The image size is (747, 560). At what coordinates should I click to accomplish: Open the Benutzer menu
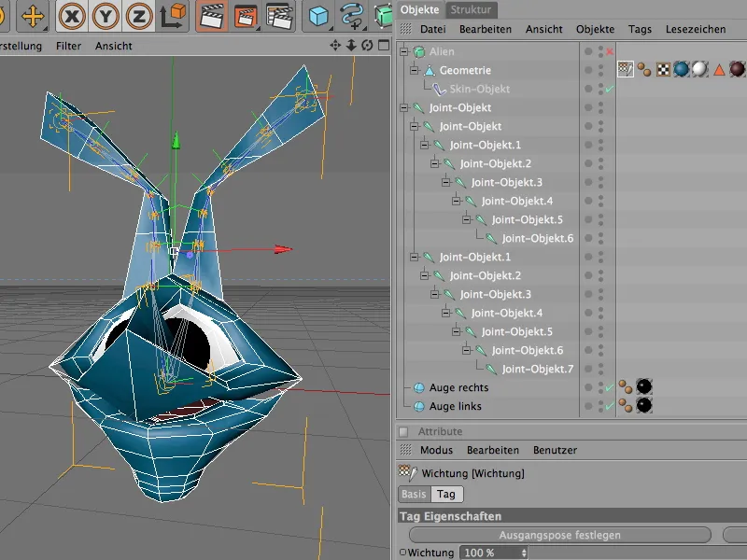point(555,450)
